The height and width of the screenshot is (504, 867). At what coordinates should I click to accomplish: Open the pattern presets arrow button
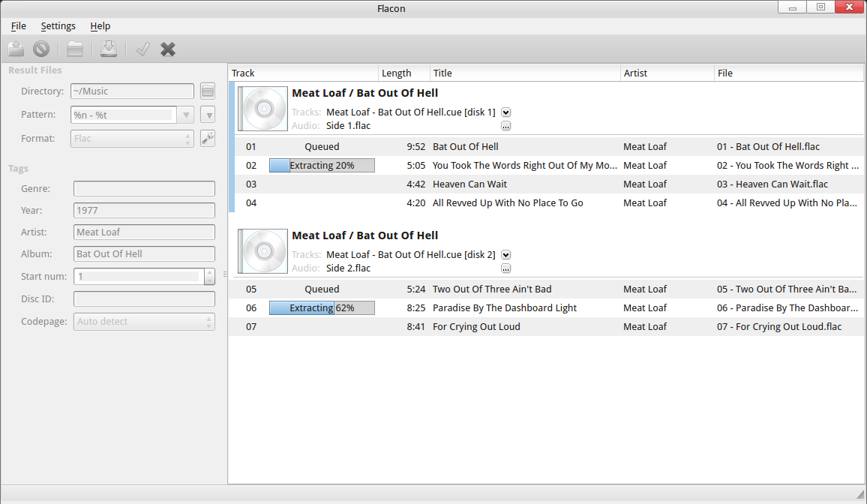coord(208,115)
